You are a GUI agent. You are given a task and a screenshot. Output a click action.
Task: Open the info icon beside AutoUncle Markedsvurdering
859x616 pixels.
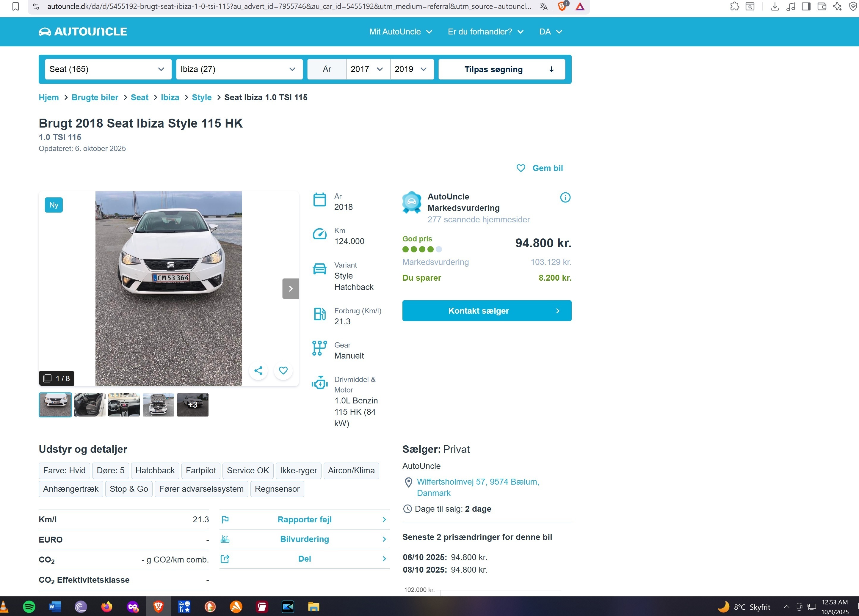point(565,197)
